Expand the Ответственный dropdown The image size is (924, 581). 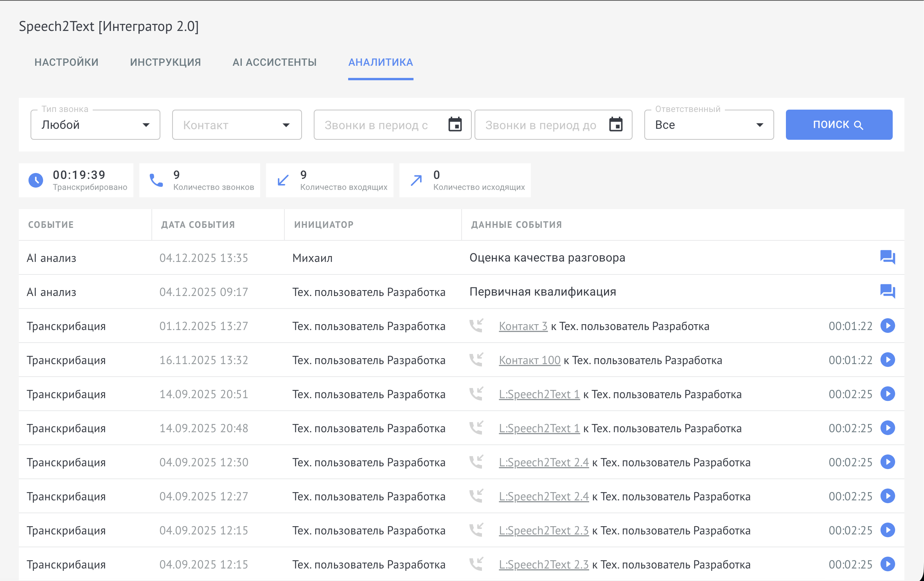click(x=709, y=125)
